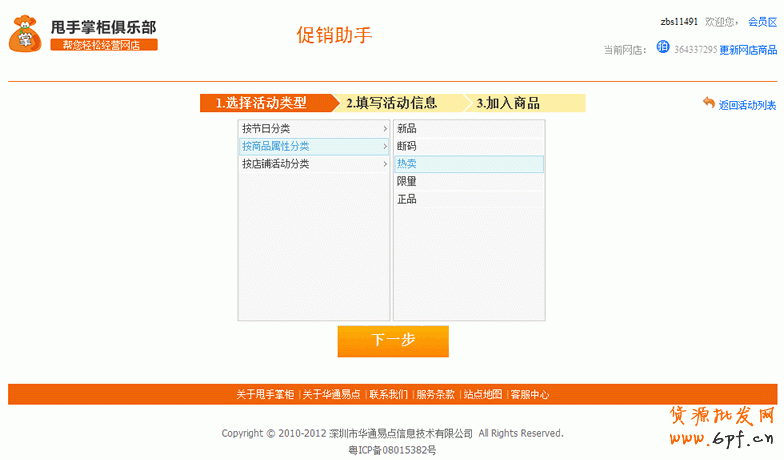
Task: Select the highlighted 热卖 option
Action: click(407, 164)
